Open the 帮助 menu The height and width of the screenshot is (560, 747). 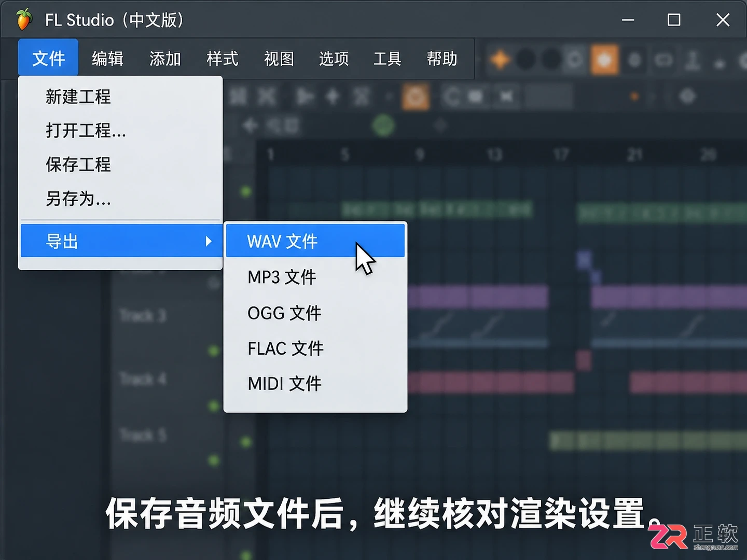tap(442, 59)
